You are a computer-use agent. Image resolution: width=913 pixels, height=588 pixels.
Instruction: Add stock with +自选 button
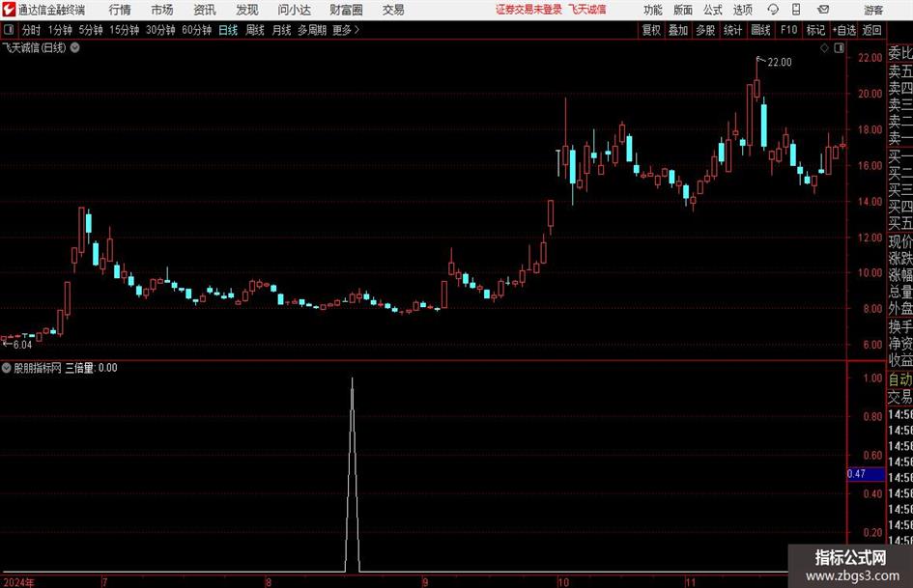tap(843, 30)
